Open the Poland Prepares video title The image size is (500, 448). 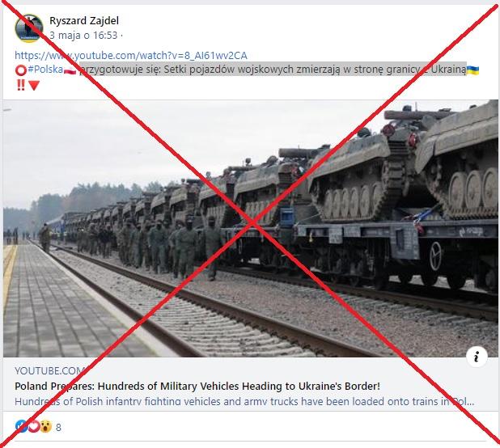point(197,387)
